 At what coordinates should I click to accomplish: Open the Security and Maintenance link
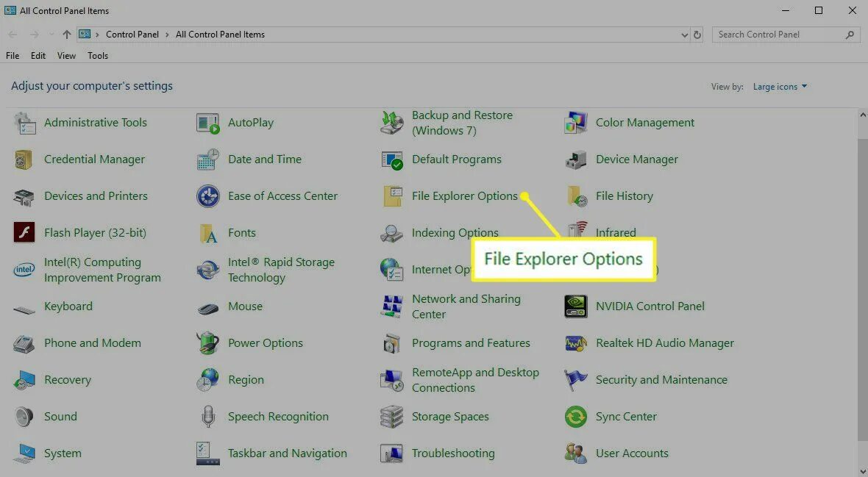point(661,380)
